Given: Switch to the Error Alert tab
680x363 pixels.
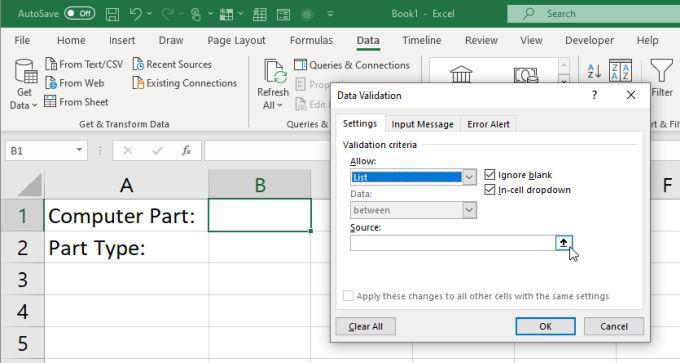Looking at the screenshot, I should 488,124.
